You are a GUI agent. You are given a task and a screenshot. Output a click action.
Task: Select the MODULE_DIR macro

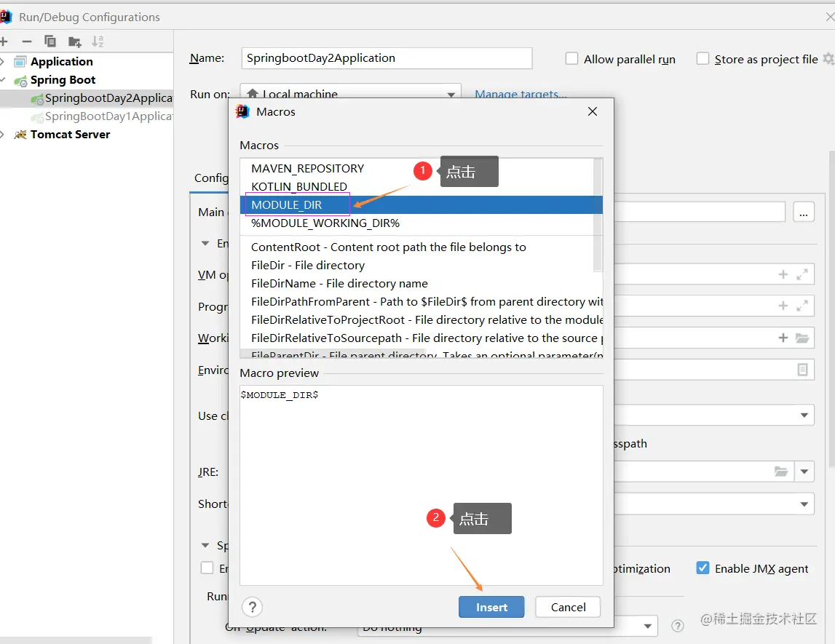click(x=422, y=205)
